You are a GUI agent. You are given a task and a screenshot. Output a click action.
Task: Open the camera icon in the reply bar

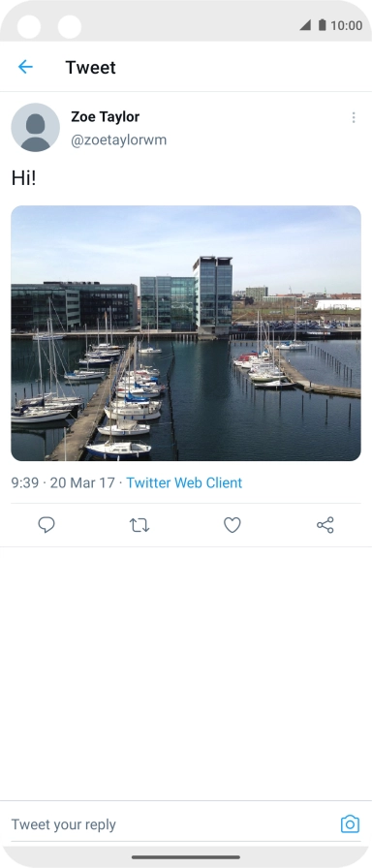coord(350,823)
